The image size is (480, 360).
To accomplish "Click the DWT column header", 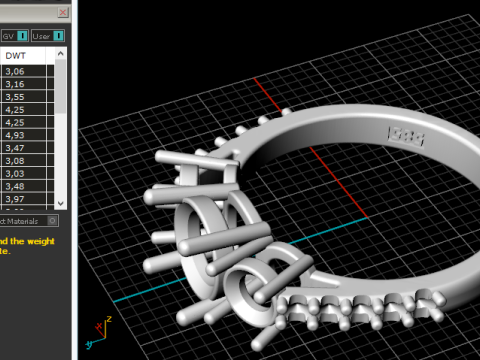I will (23, 56).
